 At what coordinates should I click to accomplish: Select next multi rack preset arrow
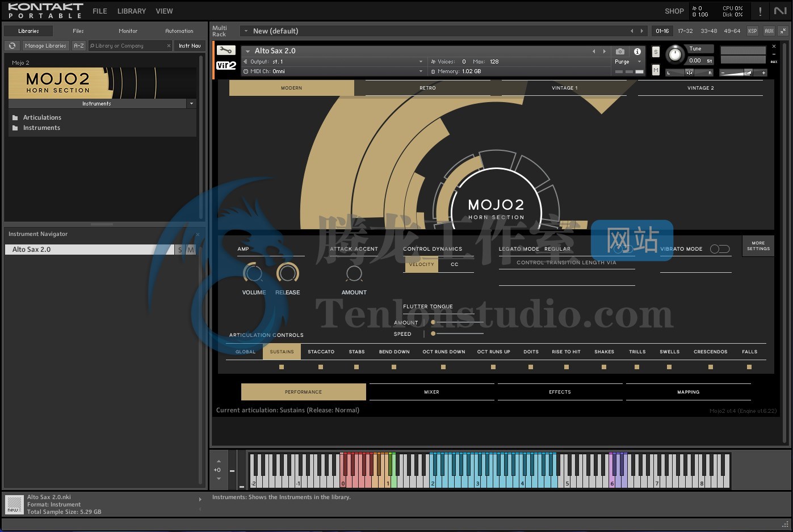pyautogui.click(x=642, y=31)
